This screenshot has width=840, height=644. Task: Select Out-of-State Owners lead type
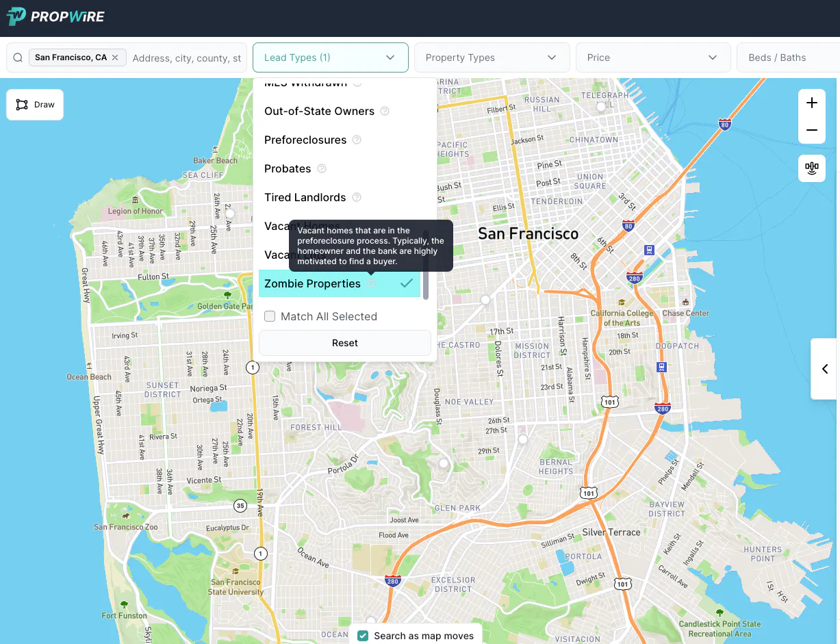319,111
